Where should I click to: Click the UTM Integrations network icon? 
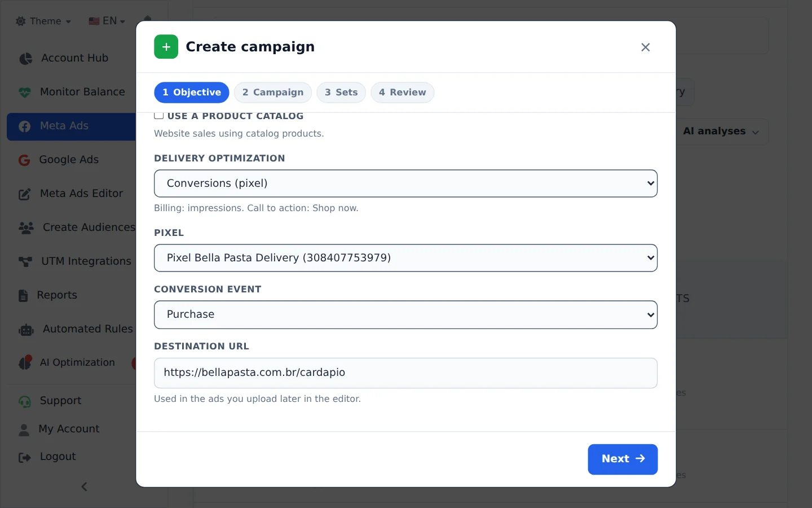[x=25, y=262]
